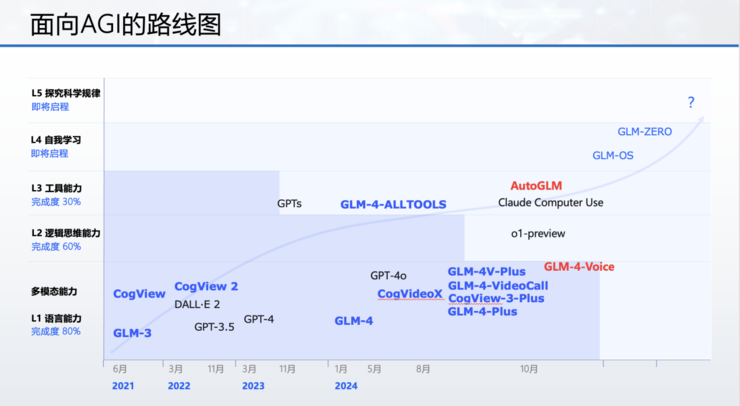740x406 pixels.
Task: Select the red AutoGLM label
Action: [x=536, y=186]
